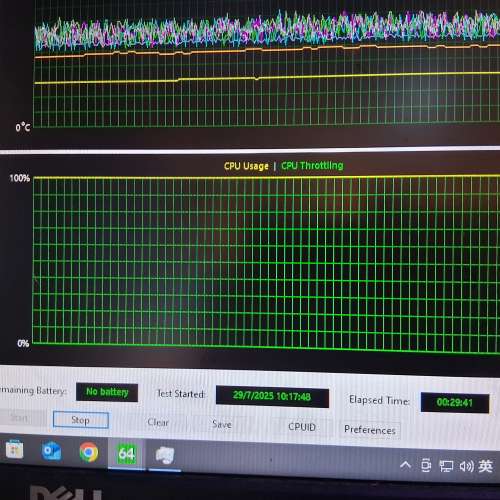
Task: Click the Meet Now tray icon
Action: 426,466
